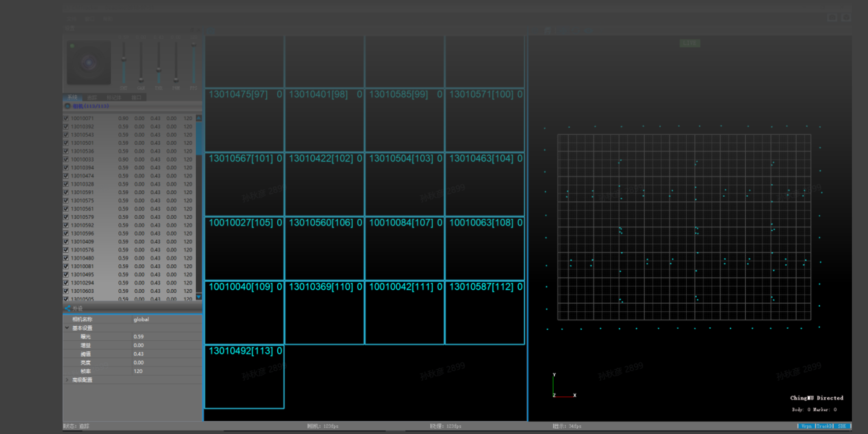This screenshot has width=868, height=434.
Task: Expand the 高级配置 section
Action: tap(67, 380)
